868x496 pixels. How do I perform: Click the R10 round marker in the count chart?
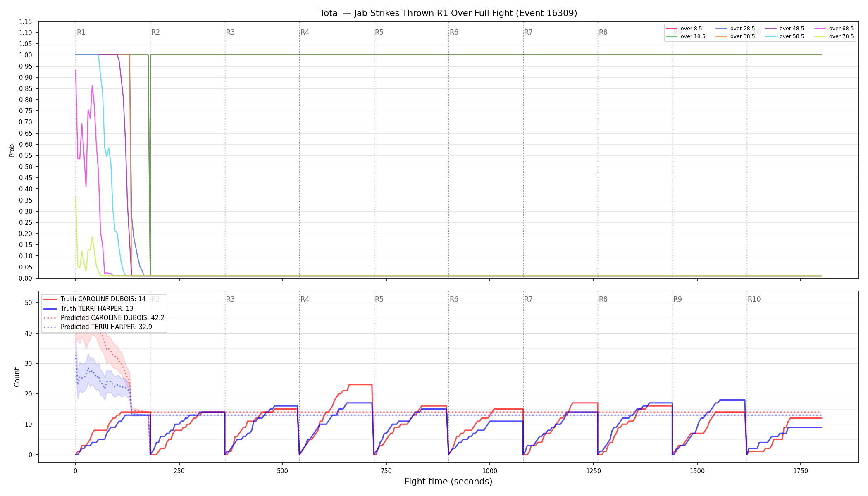pyautogui.click(x=754, y=299)
